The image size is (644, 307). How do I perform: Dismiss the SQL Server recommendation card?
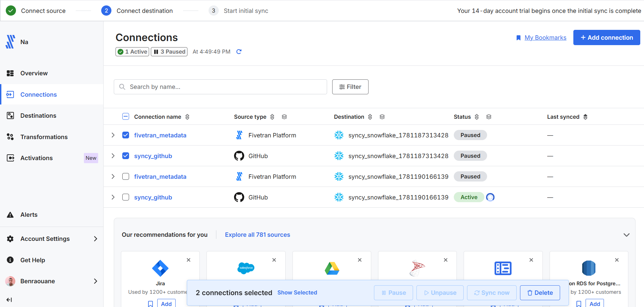pyautogui.click(x=446, y=260)
